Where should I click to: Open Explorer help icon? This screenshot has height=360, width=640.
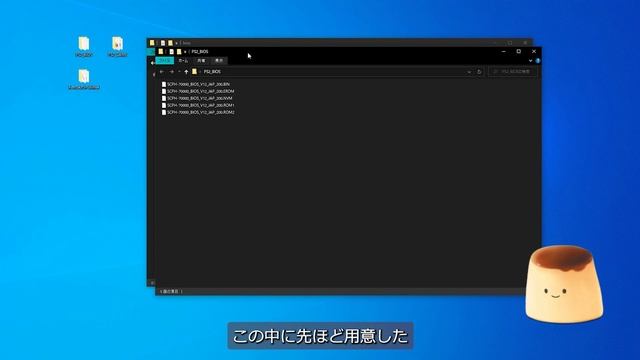538,60
